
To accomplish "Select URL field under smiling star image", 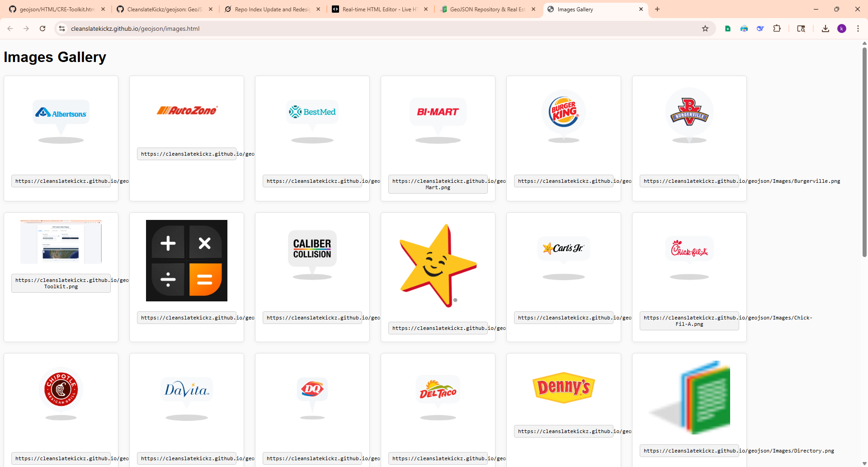I will pyautogui.click(x=438, y=328).
